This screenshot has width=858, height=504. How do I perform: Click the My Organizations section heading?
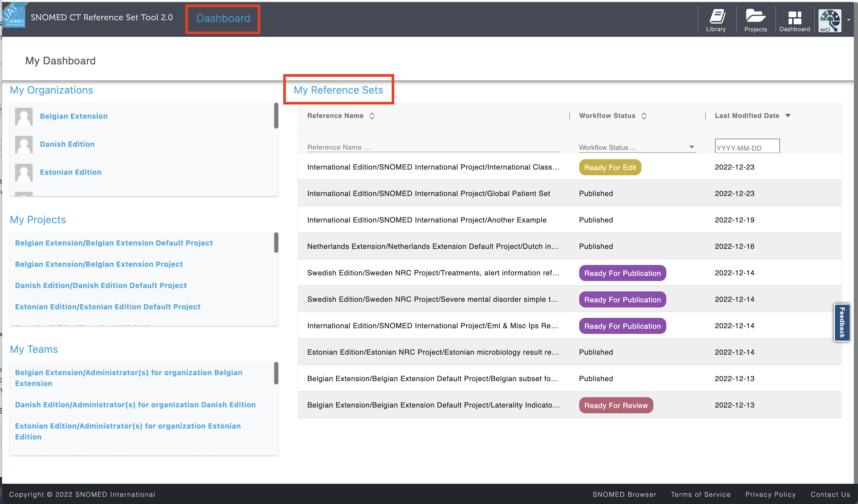click(51, 90)
